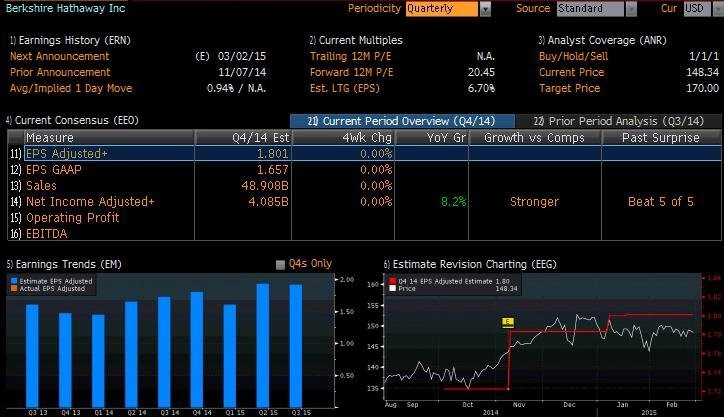This screenshot has height=417, width=724.
Task: Click the Standard source field
Action: pyautogui.click(x=591, y=9)
